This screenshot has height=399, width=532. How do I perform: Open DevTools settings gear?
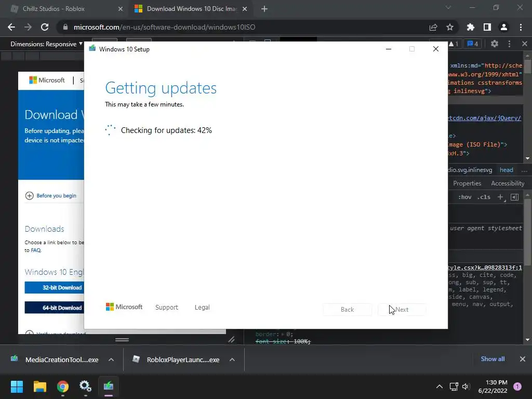pos(495,44)
